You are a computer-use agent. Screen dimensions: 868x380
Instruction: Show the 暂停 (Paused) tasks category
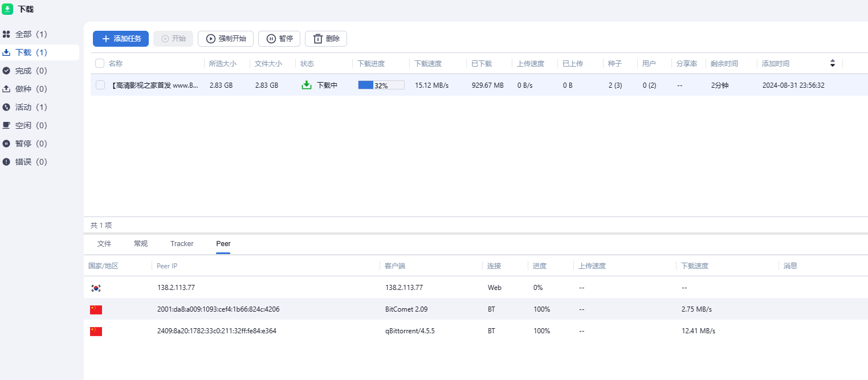[x=31, y=144]
